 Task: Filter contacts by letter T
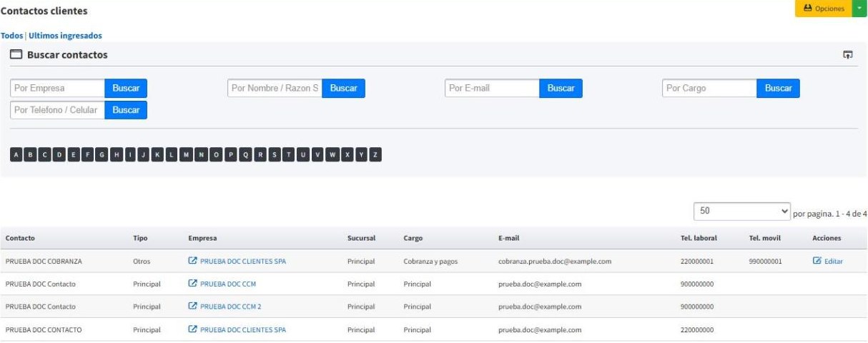click(x=289, y=154)
